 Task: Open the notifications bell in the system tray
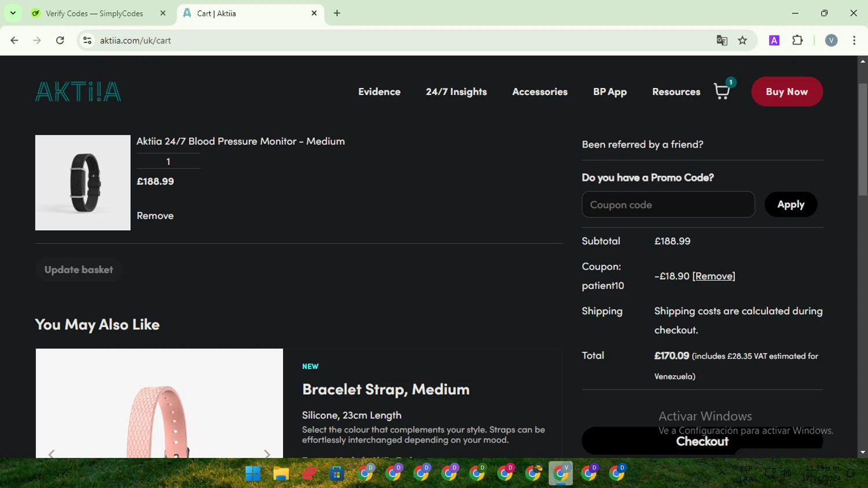tap(851, 474)
